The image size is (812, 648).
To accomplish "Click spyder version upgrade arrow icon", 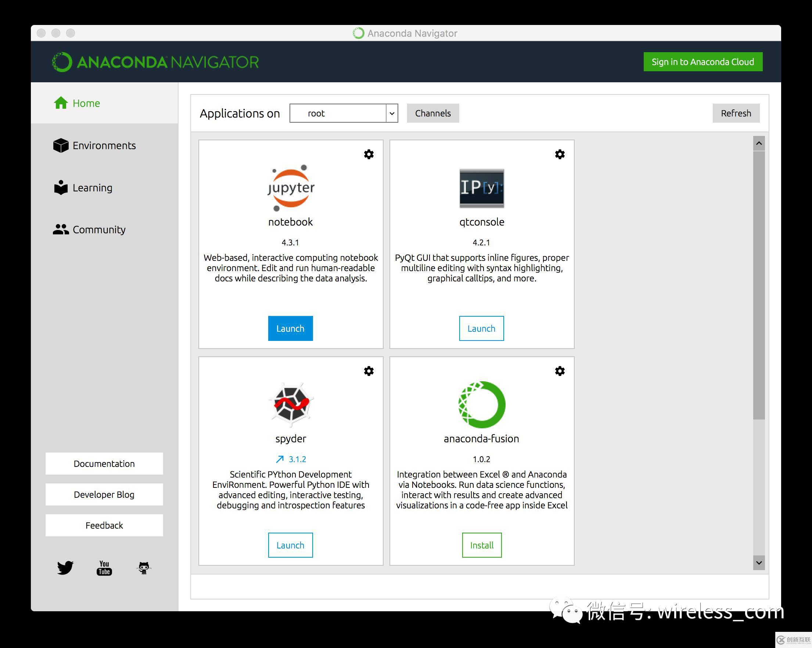I will 280,459.
